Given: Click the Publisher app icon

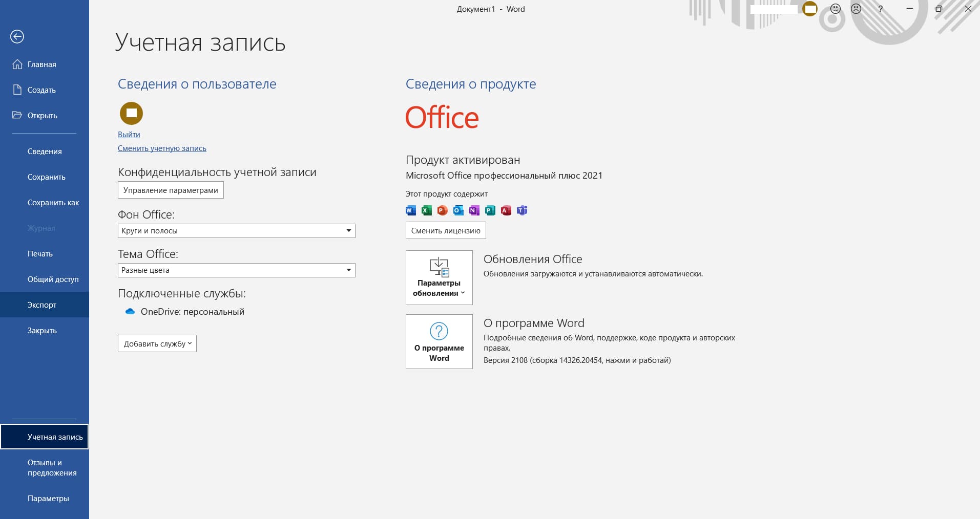Looking at the screenshot, I should tap(490, 210).
